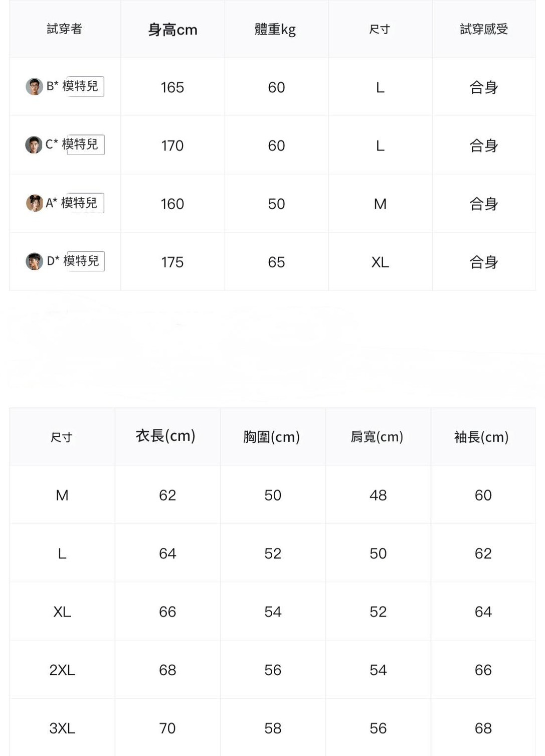Click the 身高cm column header

click(172, 30)
